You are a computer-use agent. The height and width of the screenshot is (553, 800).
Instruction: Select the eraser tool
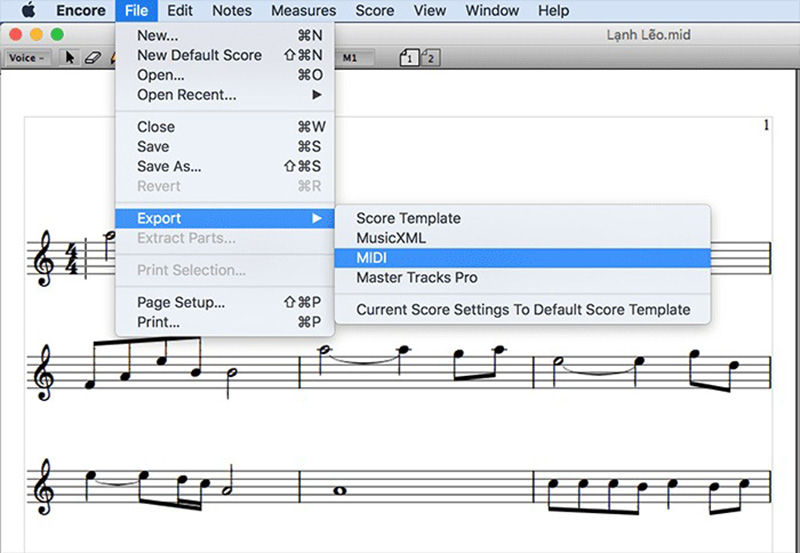coord(92,58)
